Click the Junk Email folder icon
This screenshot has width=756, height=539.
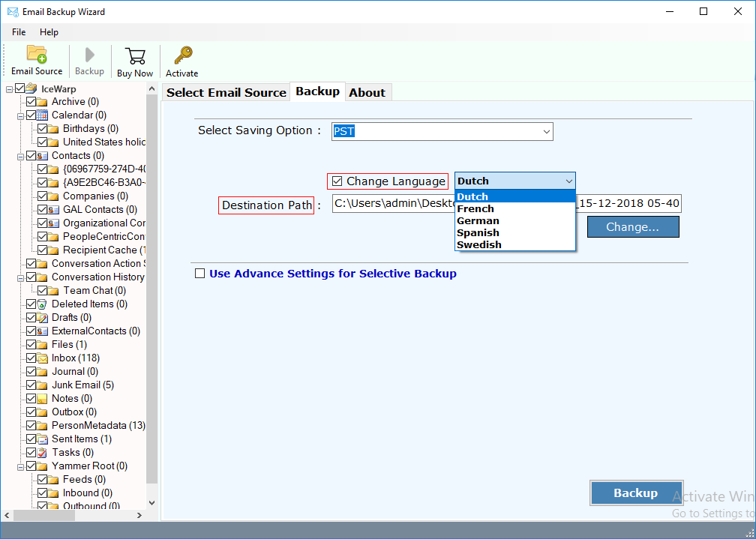[43, 385]
